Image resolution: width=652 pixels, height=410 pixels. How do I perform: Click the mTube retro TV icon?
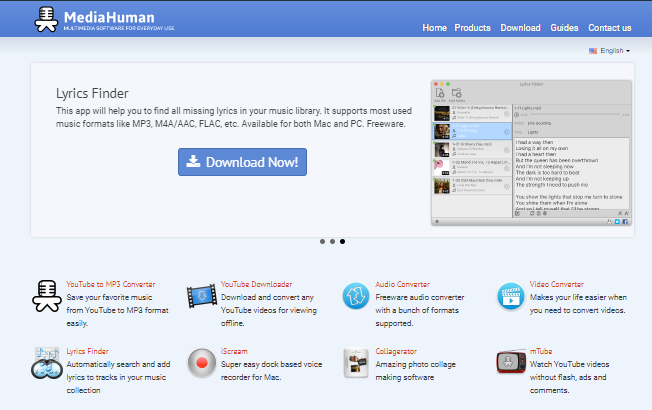pos(511,361)
